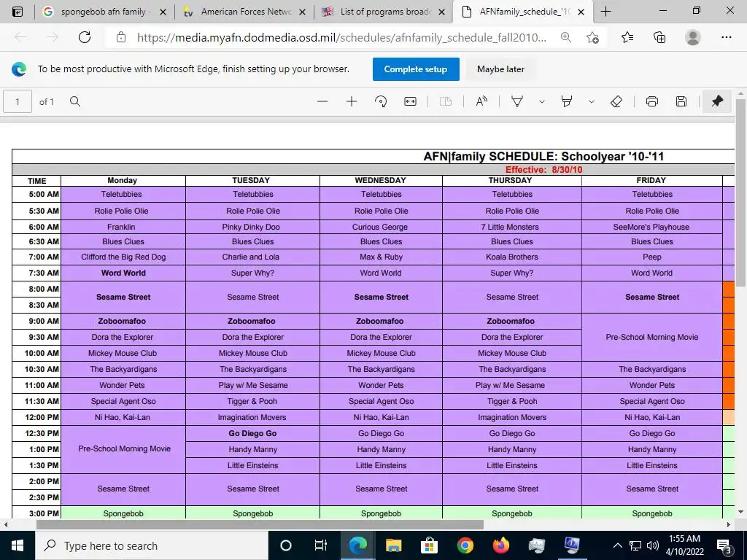747x560 pixels.
Task: Expand the Highlight color options arrow
Action: 591,101
